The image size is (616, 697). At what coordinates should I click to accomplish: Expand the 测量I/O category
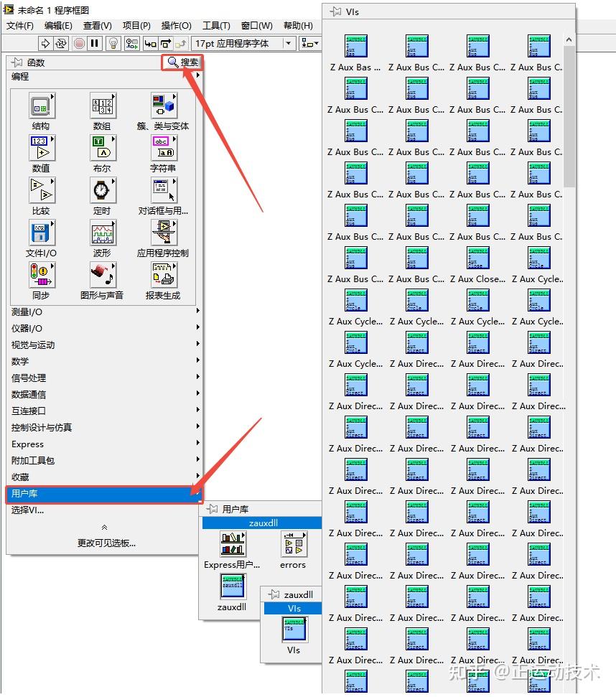click(43, 312)
